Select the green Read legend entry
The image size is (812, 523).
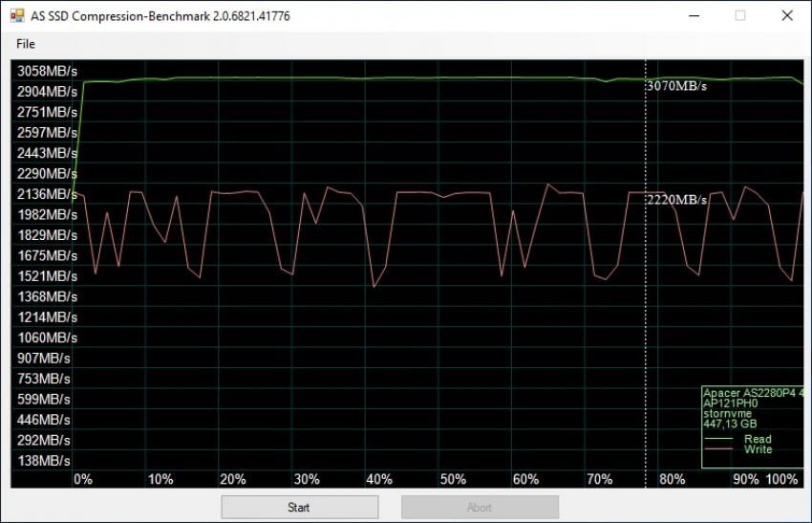click(x=758, y=439)
